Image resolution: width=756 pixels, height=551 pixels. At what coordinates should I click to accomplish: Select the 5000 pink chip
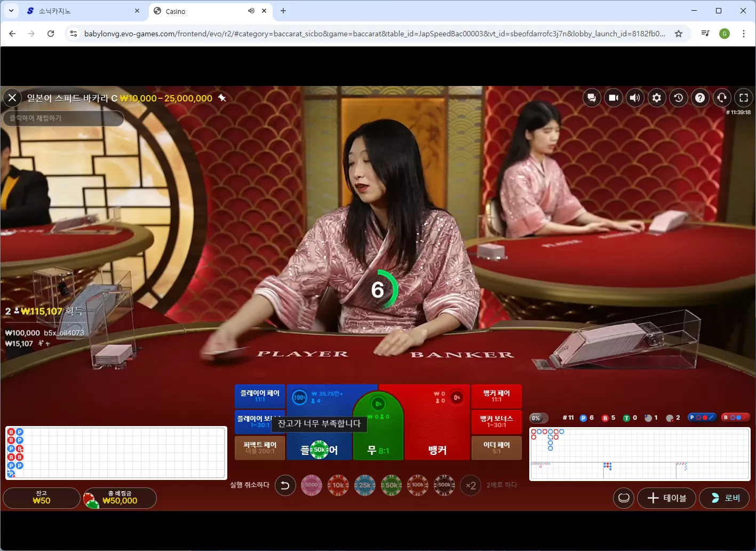[x=312, y=485]
